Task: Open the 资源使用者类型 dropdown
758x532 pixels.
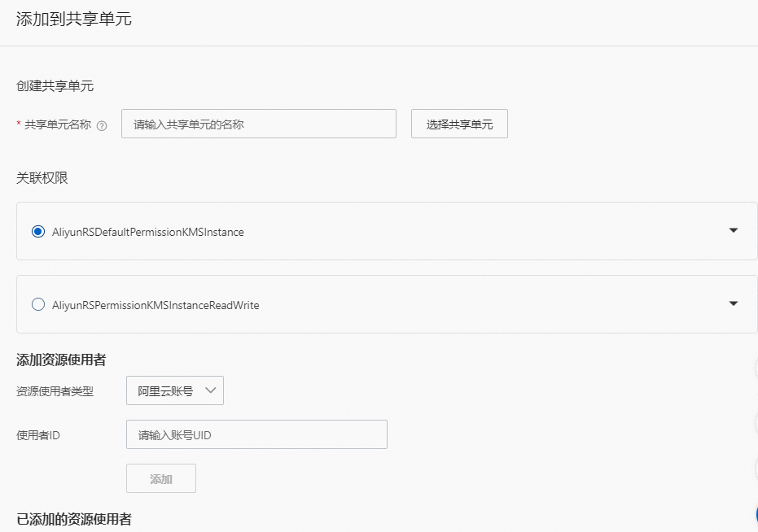Action: pyautogui.click(x=174, y=390)
